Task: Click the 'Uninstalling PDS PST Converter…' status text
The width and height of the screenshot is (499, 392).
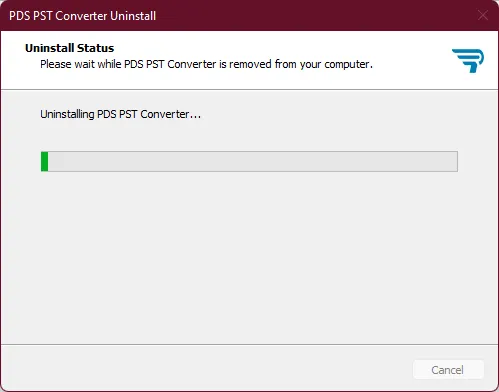Action: pyautogui.click(x=121, y=114)
